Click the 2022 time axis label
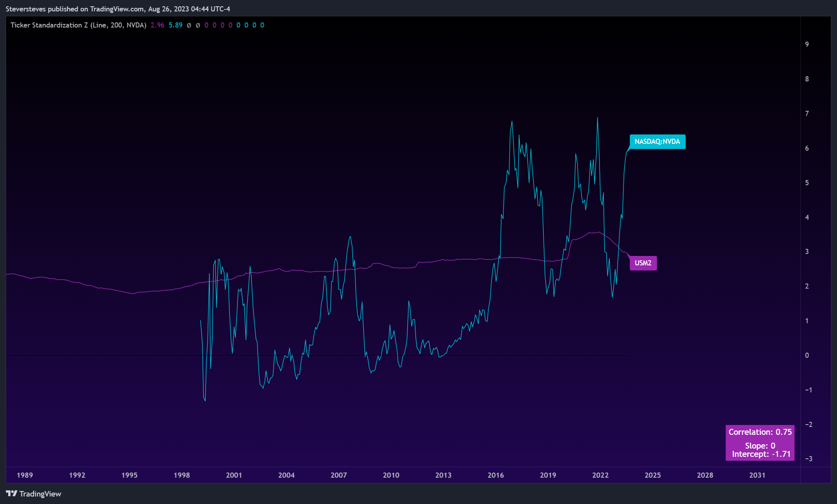837x504 pixels. 600,475
